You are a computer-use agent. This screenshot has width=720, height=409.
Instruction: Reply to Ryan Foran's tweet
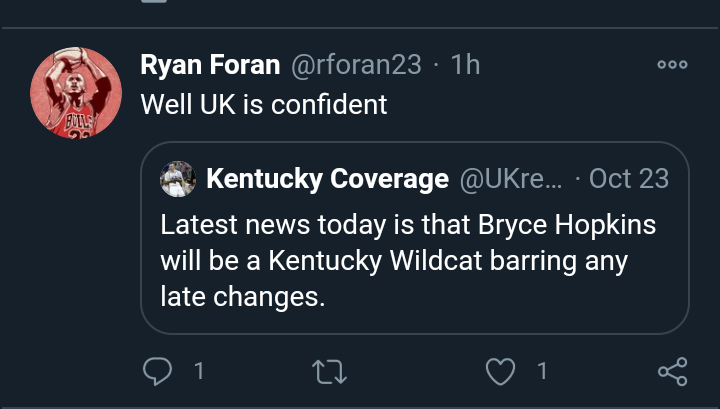point(157,372)
